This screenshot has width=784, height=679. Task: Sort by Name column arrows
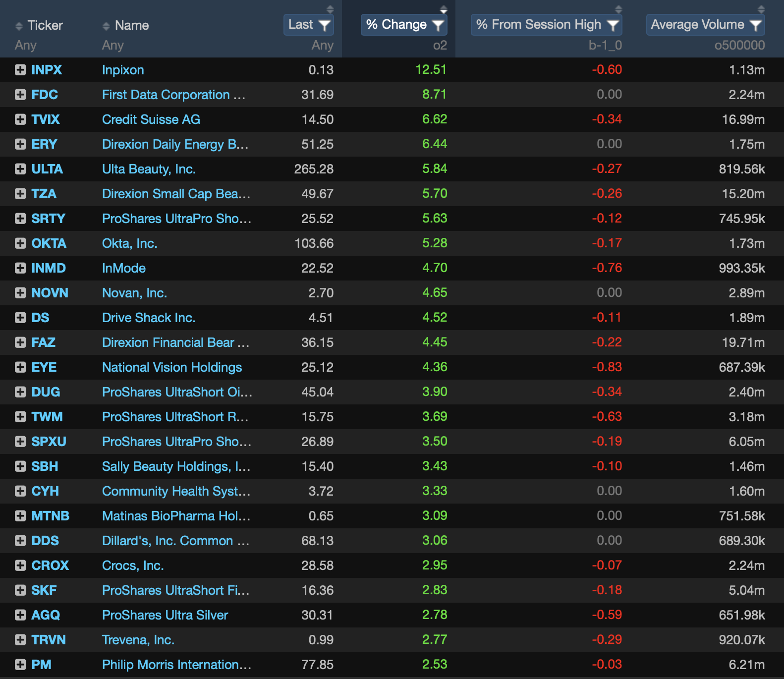click(x=106, y=26)
